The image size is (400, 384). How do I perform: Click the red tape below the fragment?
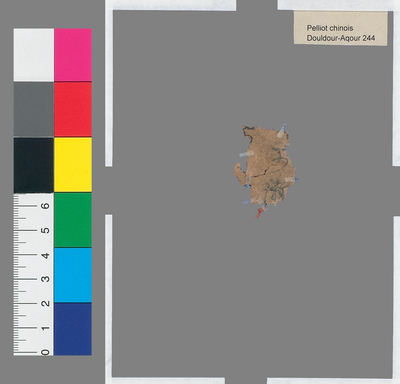click(261, 212)
